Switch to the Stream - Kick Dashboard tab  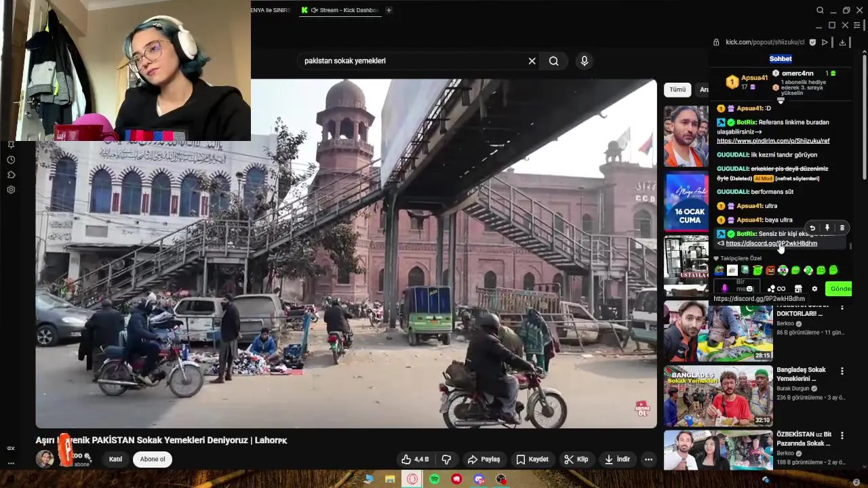340,10
